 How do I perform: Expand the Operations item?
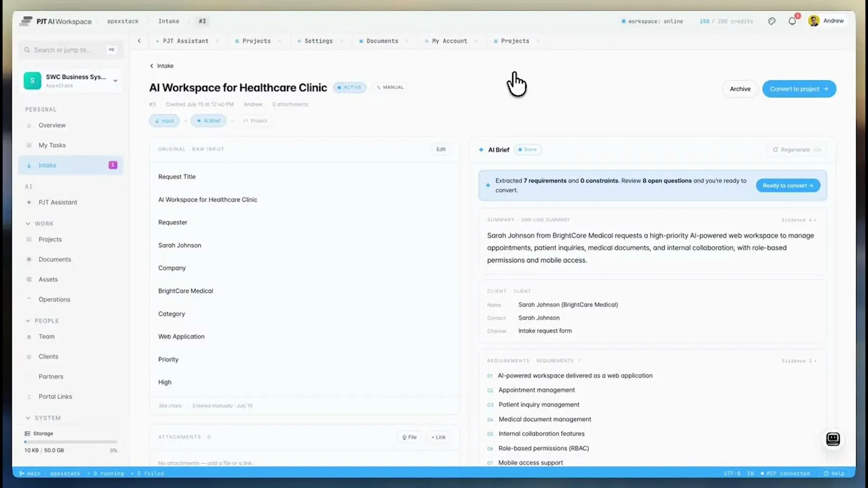[x=29, y=299]
